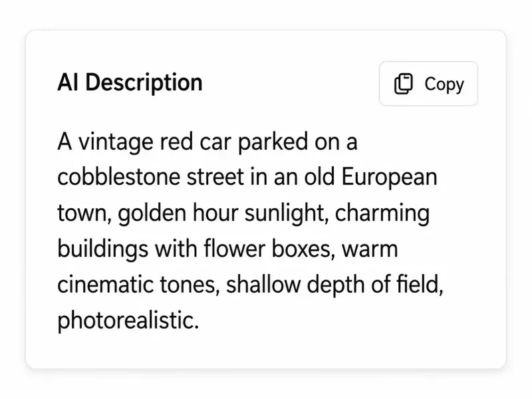The image size is (532, 399).
Task: Select the AI Description heading
Action: point(130,82)
